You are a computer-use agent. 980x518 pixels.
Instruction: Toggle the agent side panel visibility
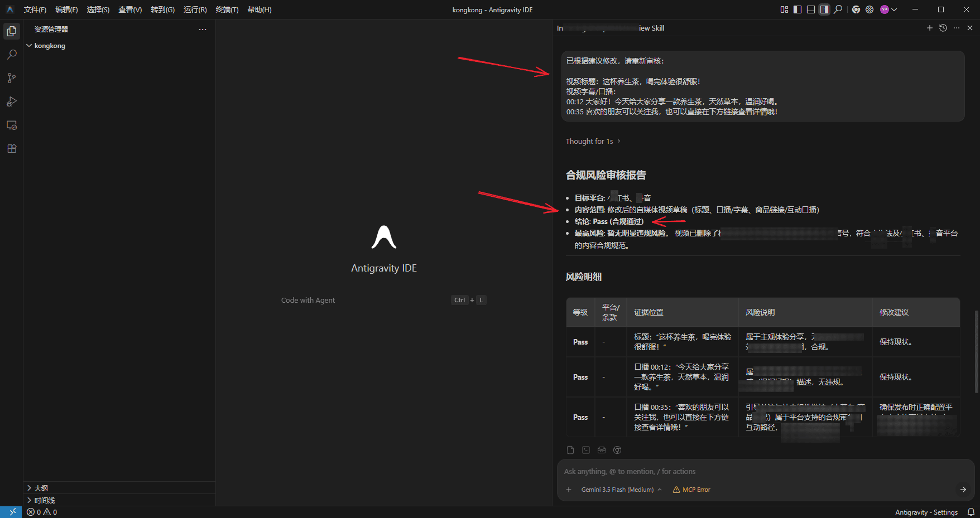click(x=824, y=9)
